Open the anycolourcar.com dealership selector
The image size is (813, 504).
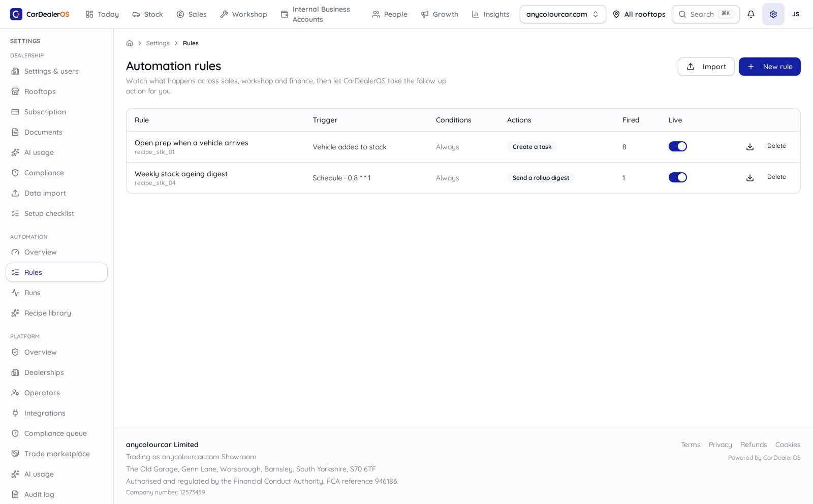[563, 14]
